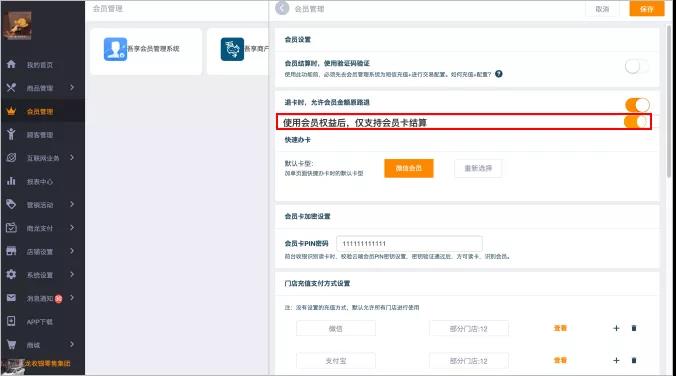676x376 pixels.
Task: Click 取消 cancel button
Action: (602, 9)
